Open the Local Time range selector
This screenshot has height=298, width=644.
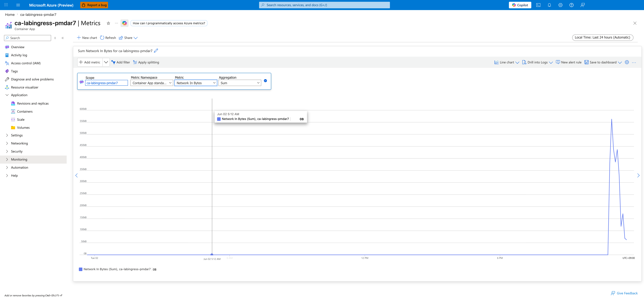602,38
